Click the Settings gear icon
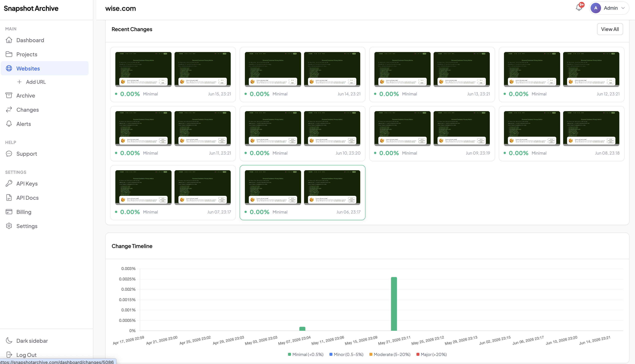Viewport: 635px width, 364px height. (9, 226)
